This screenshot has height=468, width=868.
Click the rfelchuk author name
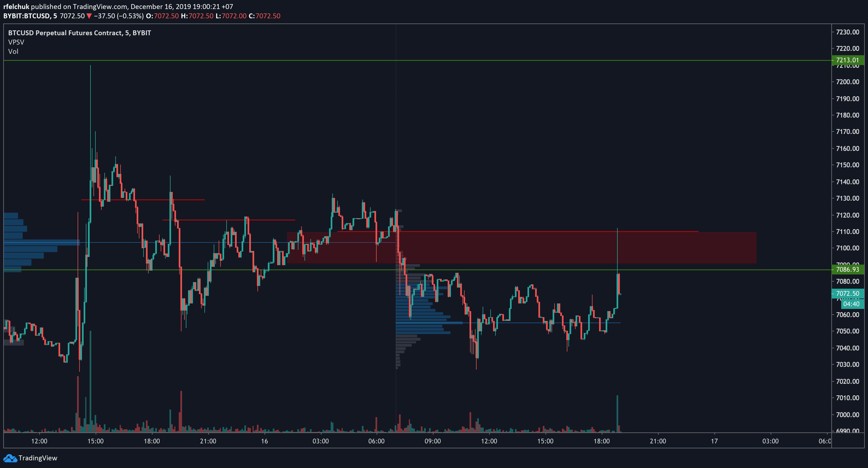click(x=16, y=6)
